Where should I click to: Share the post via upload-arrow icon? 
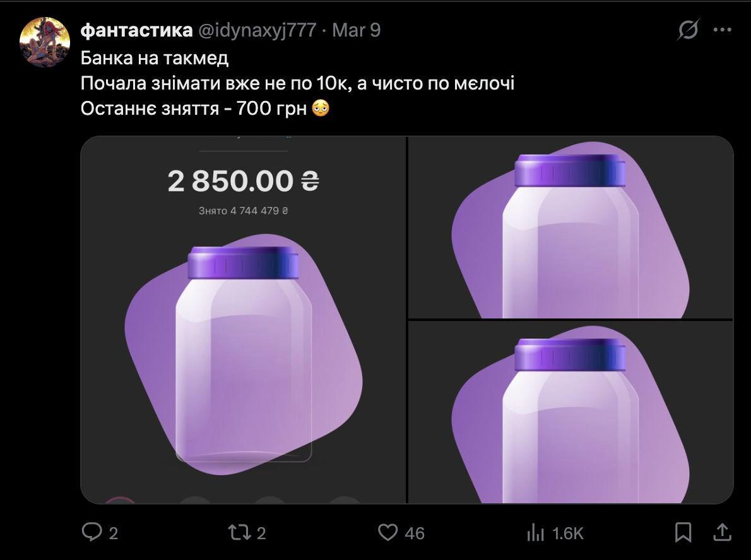[722, 533]
